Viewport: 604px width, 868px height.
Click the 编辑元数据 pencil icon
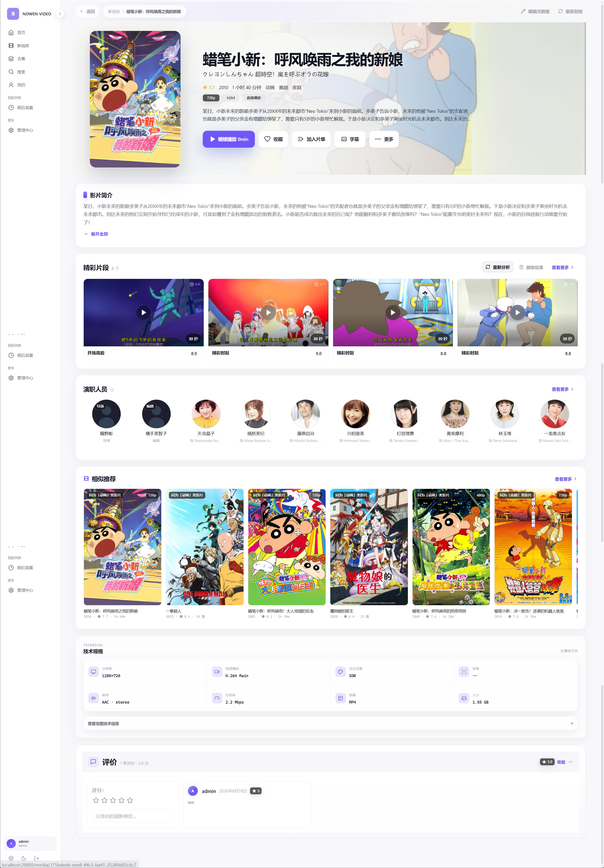(x=523, y=11)
